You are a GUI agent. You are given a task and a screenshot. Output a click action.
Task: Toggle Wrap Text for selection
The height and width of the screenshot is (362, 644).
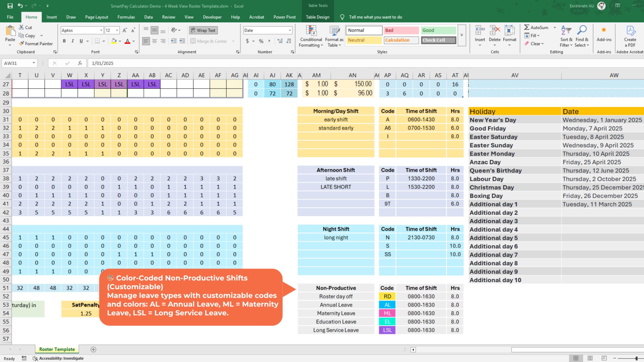pyautogui.click(x=203, y=30)
